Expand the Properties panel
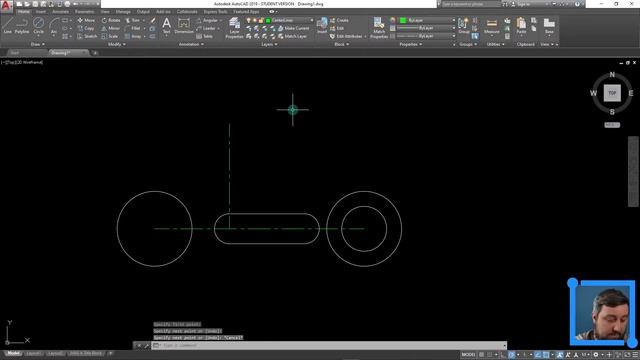 point(411,44)
